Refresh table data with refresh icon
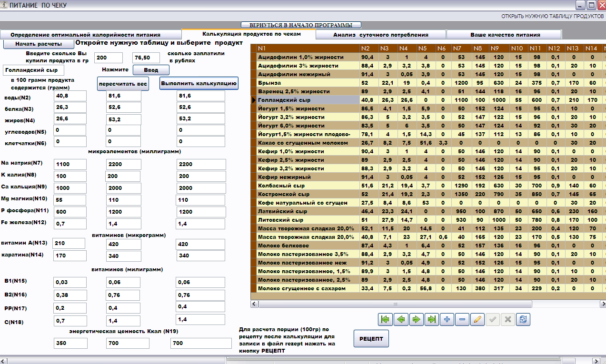 point(523,320)
